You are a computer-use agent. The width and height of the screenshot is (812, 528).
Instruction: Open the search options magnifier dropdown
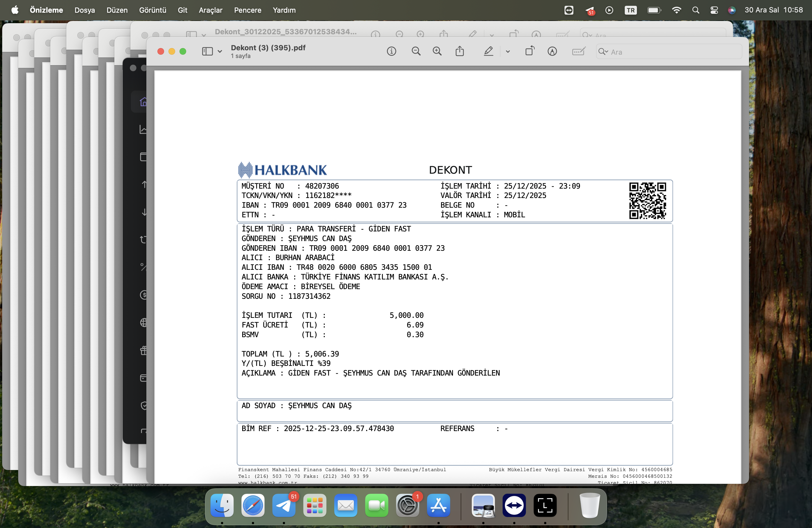click(x=603, y=52)
